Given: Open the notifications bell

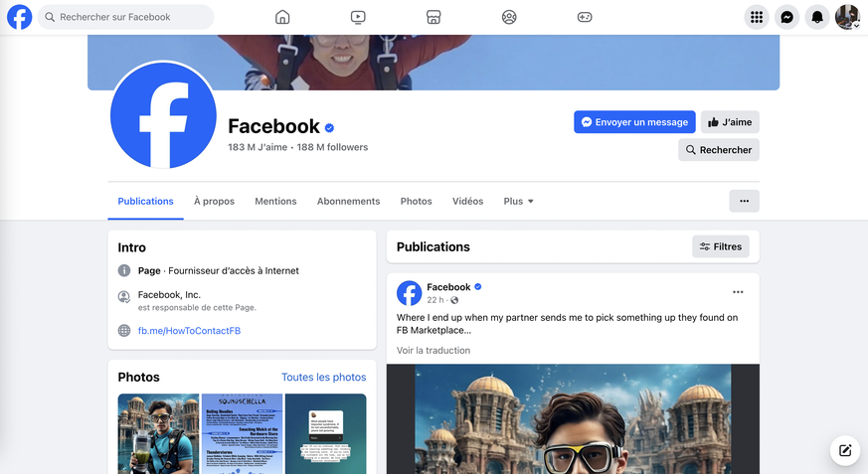Looking at the screenshot, I should click(817, 17).
